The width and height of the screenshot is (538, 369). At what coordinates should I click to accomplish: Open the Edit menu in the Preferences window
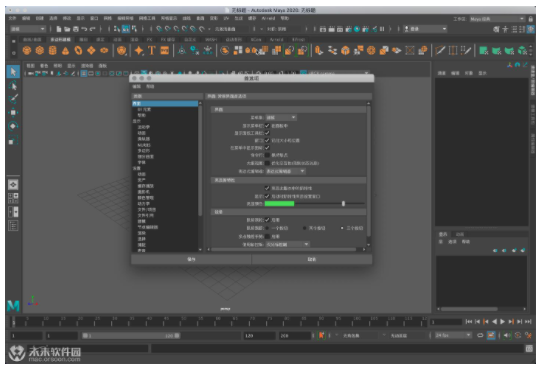pos(137,87)
